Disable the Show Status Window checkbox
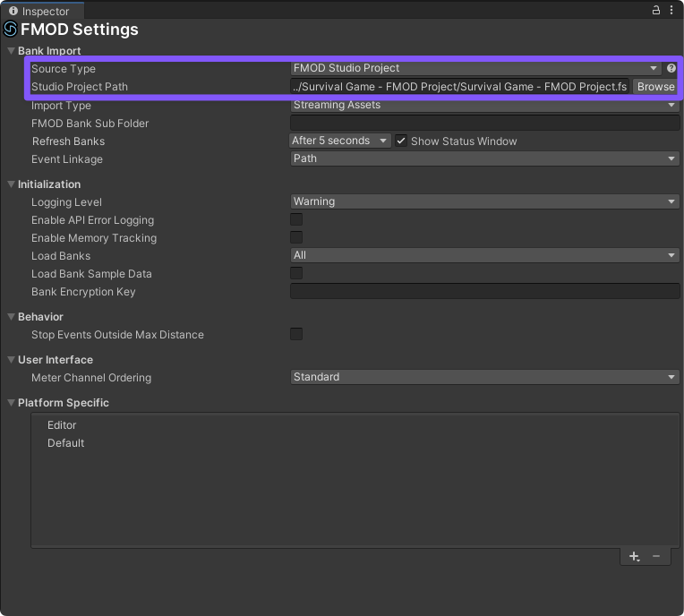This screenshot has width=684, height=616. [x=401, y=141]
